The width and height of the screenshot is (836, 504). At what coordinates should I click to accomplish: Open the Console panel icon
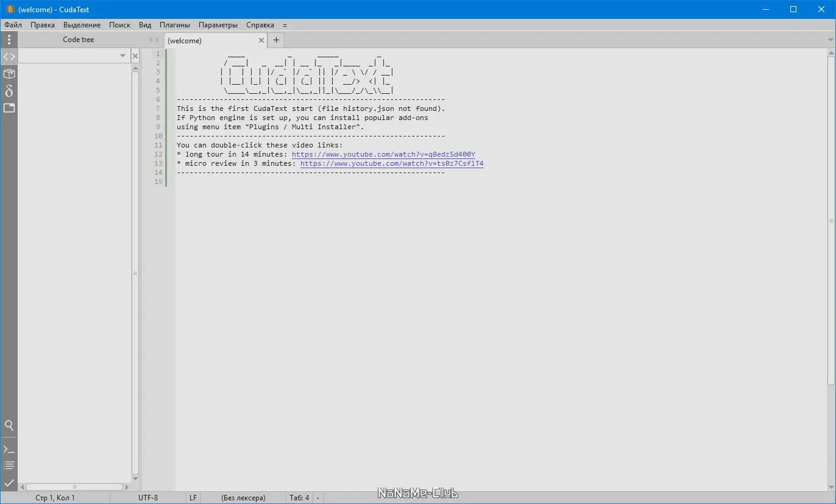(9, 449)
